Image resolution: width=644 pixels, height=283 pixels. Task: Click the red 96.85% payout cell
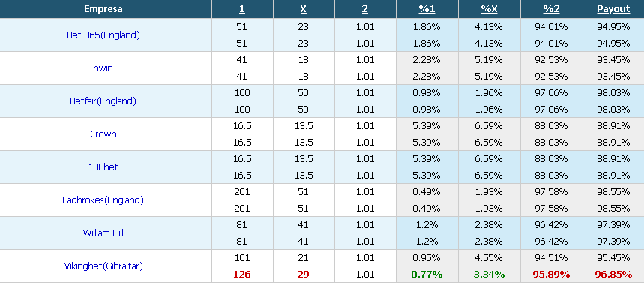(613, 274)
